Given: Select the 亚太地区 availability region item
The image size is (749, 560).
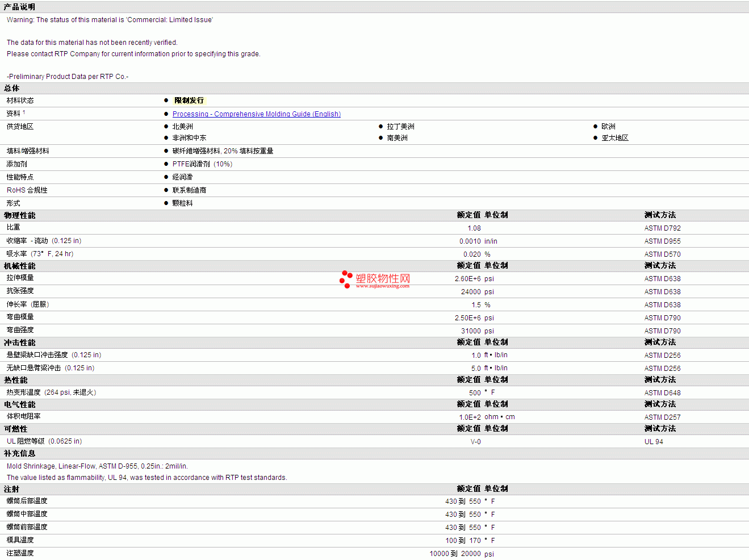Looking at the screenshot, I should (x=615, y=138).
